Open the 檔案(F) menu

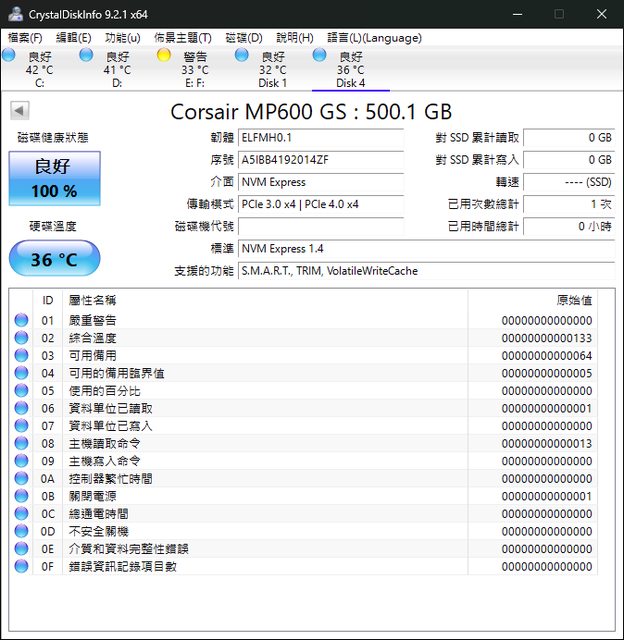click(x=25, y=38)
